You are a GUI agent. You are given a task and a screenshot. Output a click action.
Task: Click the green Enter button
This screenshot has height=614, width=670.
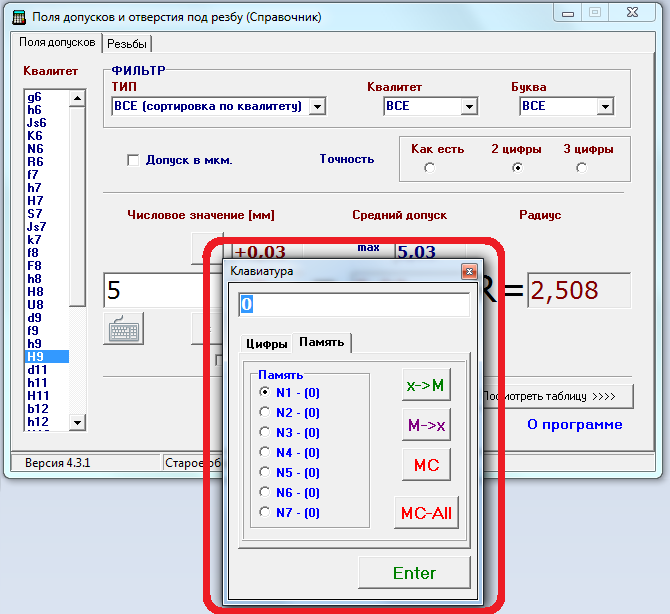click(x=414, y=573)
